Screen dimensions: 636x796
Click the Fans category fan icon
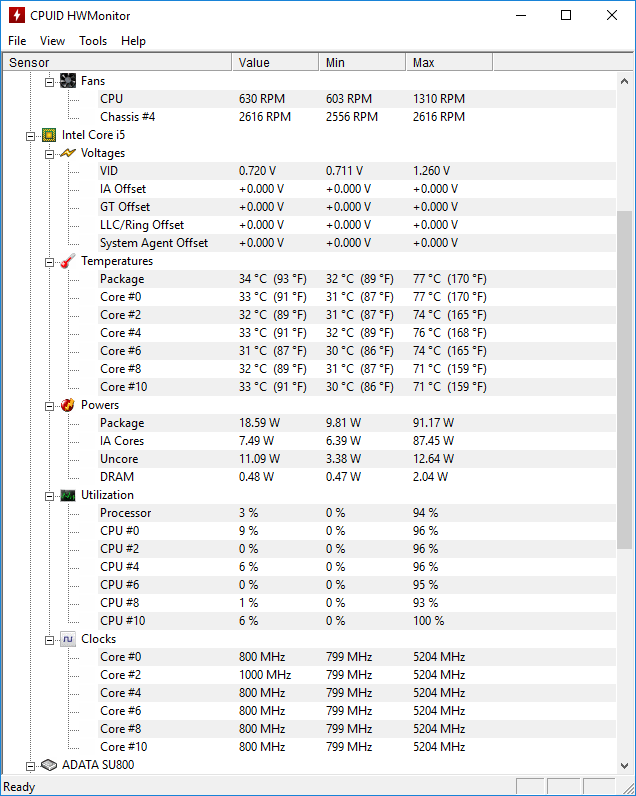tap(68, 81)
